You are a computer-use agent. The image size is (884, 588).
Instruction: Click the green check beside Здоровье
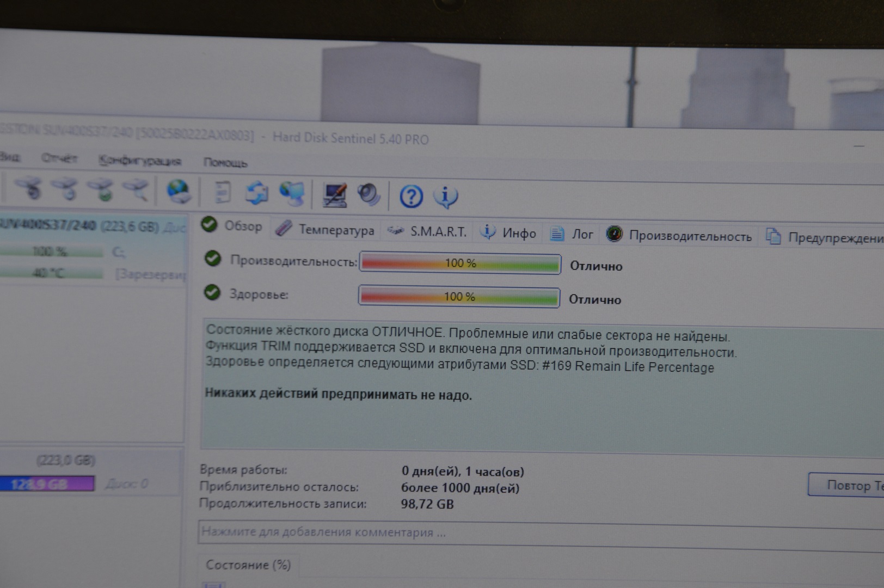coord(212,292)
